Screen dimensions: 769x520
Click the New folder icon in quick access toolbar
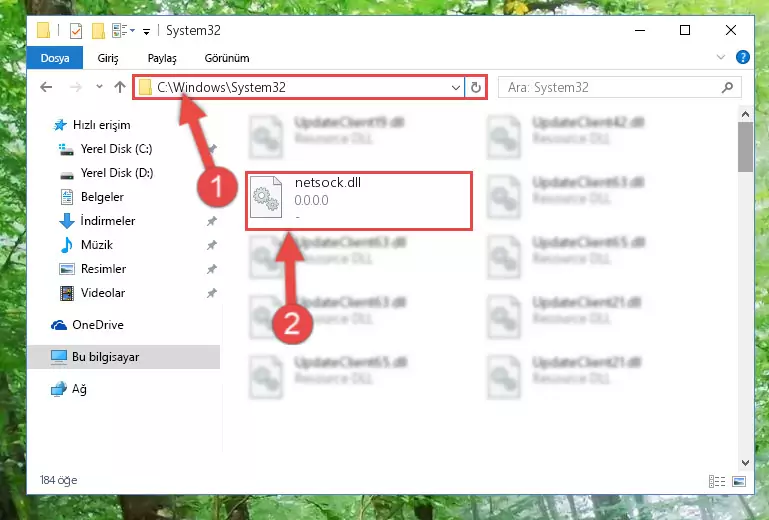point(98,31)
